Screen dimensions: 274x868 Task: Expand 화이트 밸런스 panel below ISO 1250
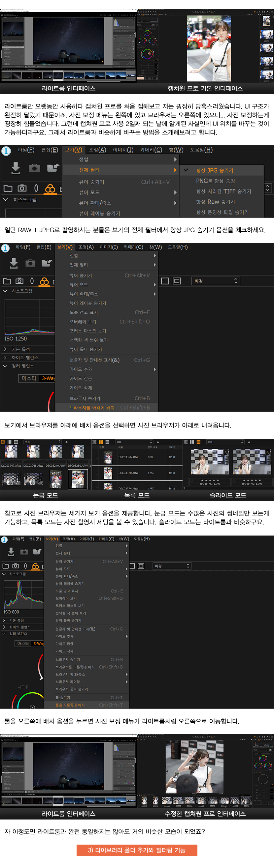5,358
